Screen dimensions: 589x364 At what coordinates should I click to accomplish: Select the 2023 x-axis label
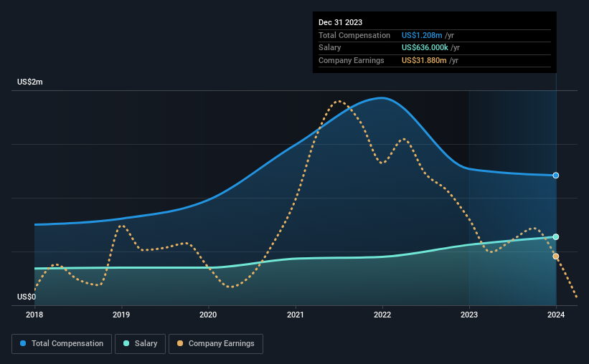[469, 315]
